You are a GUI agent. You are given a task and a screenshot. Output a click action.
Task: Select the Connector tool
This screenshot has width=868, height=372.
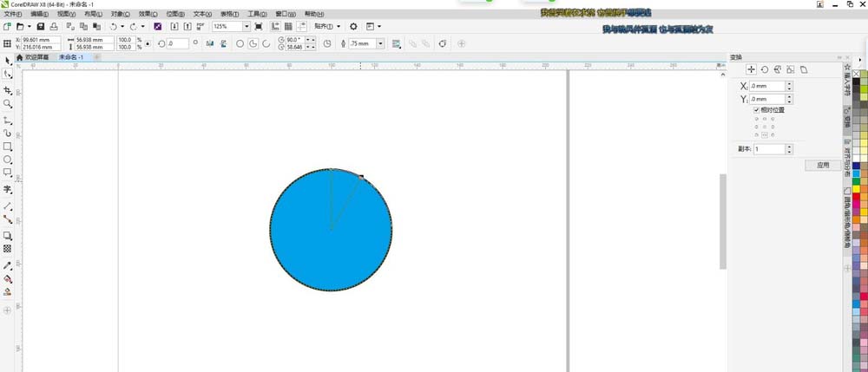7,219
